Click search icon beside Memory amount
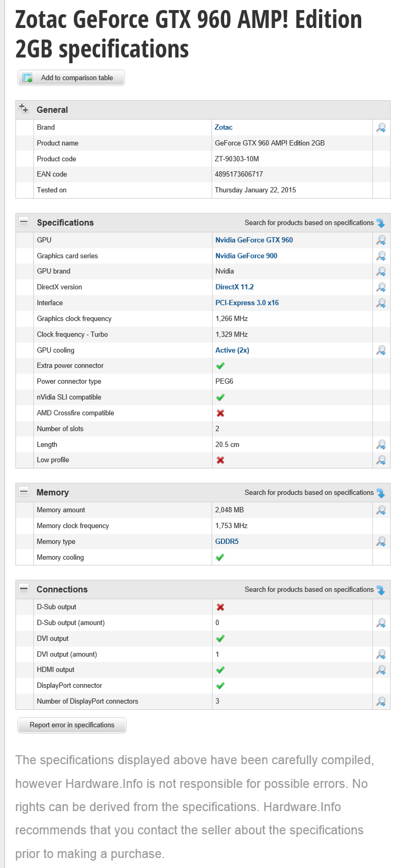The height and width of the screenshot is (868, 396). [381, 510]
